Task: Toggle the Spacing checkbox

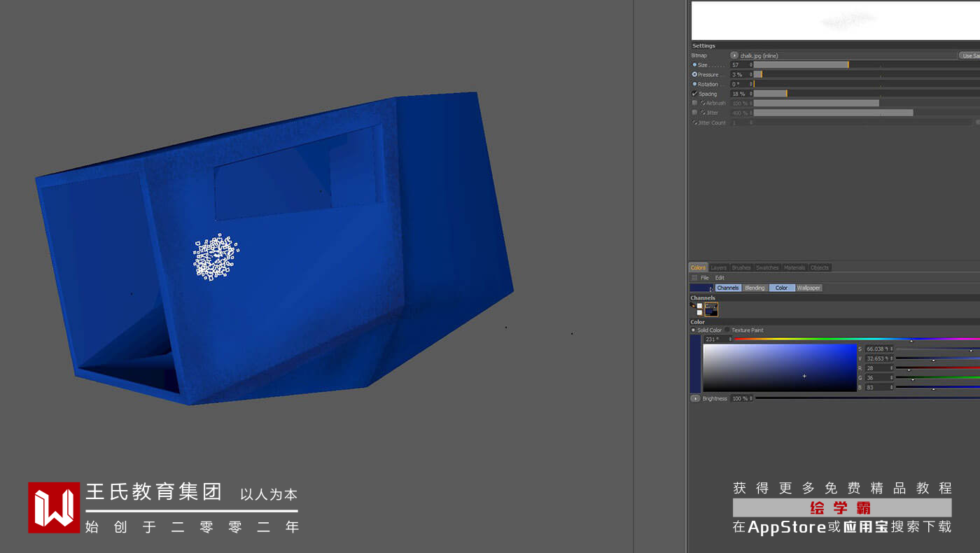Action: [x=694, y=94]
